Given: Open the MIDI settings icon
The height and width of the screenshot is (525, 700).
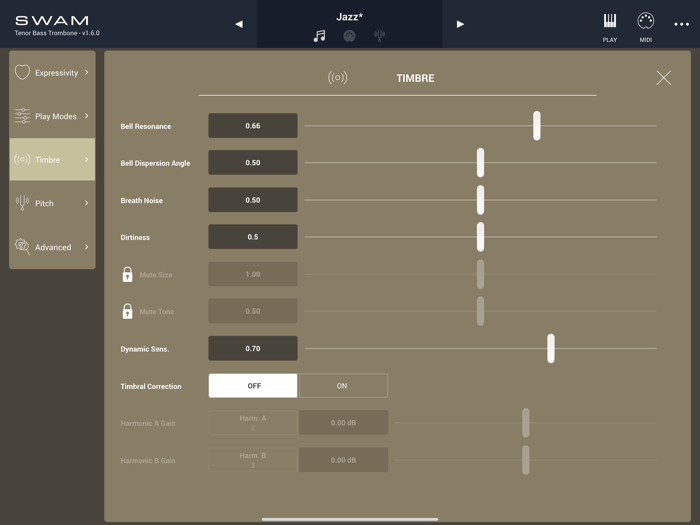Looking at the screenshot, I should pyautogui.click(x=645, y=26).
